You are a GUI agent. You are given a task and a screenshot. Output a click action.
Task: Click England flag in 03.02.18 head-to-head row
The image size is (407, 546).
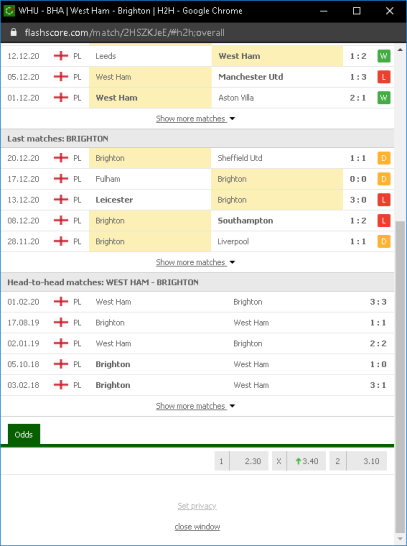click(61, 385)
